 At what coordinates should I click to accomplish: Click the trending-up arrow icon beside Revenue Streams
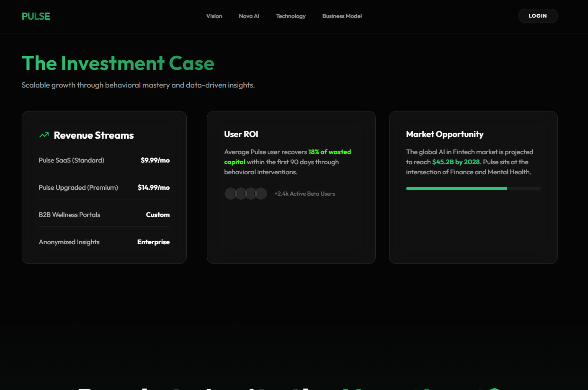coord(44,135)
